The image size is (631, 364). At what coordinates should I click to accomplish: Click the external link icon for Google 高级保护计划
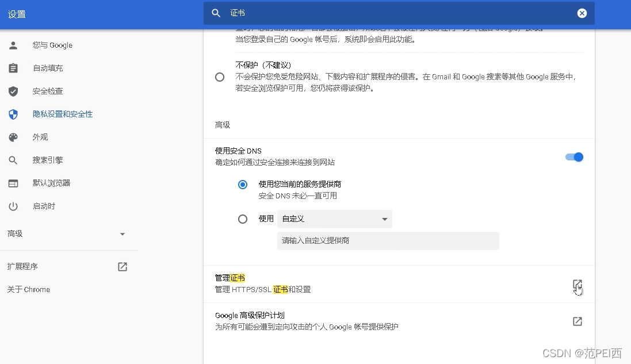pyautogui.click(x=578, y=321)
